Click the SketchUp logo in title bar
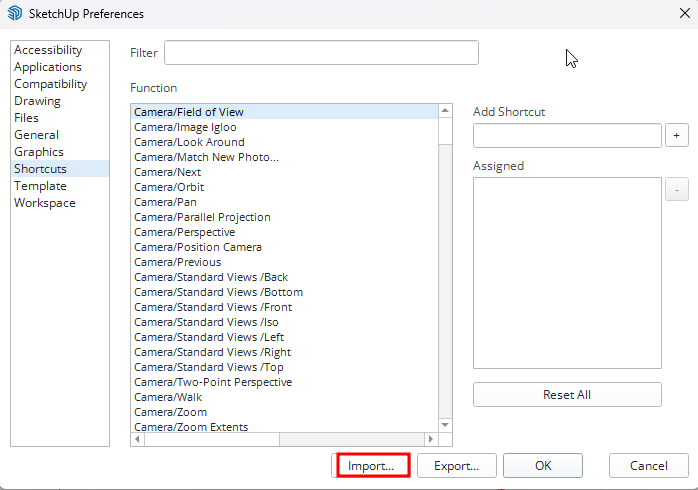698x490 pixels. pos(15,13)
